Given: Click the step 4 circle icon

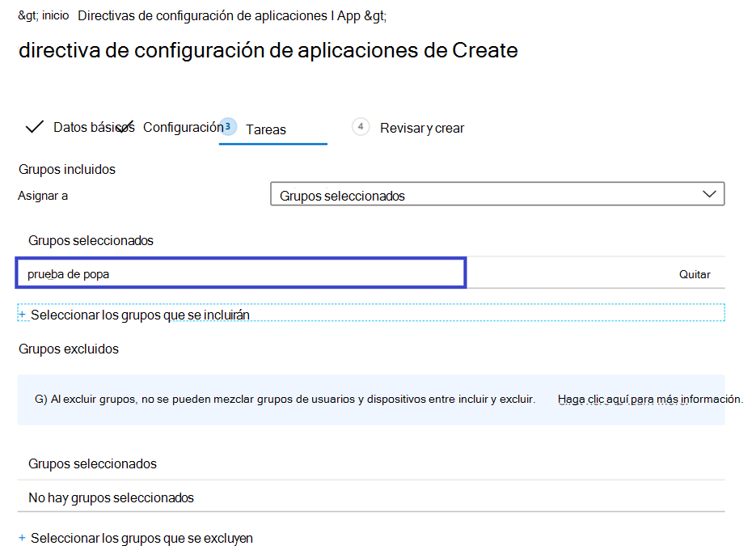Looking at the screenshot, I should pos(361,127).
